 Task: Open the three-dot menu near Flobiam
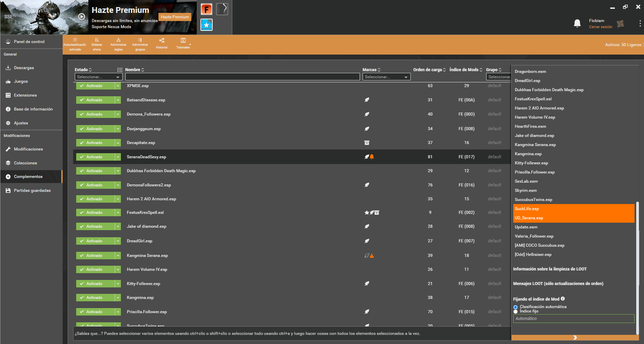coord(640,23)
